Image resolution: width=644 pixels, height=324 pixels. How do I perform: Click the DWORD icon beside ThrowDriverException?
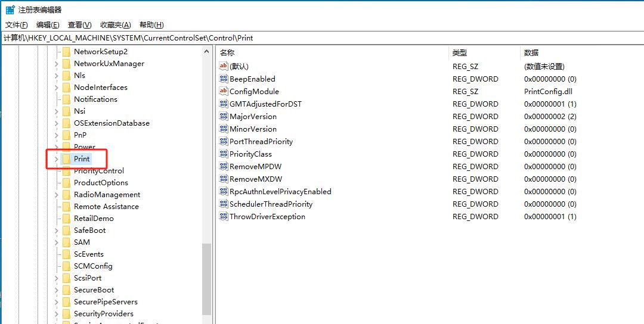224,216
